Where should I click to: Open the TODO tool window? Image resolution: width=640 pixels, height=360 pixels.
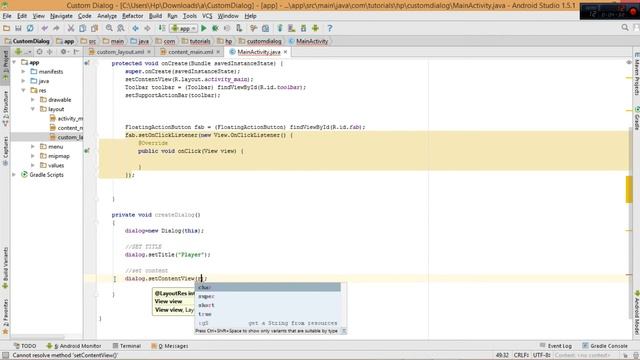pyautogui.click(x=25, y=346)
